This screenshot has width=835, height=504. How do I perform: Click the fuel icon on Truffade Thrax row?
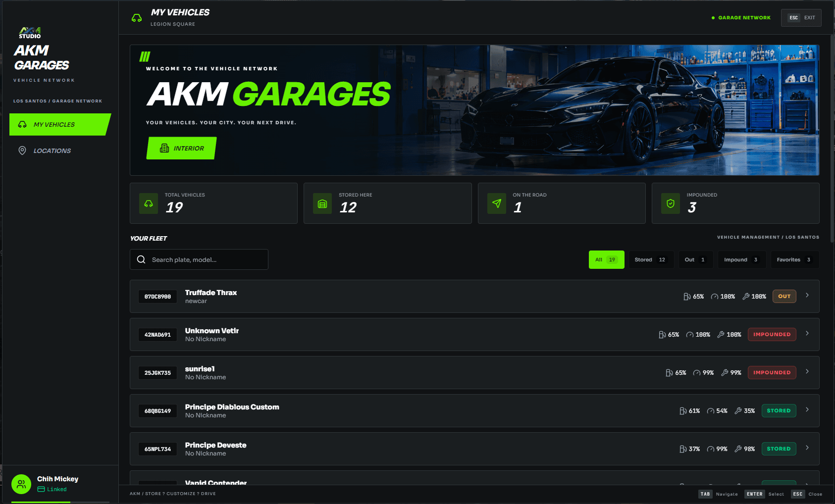coord(687,297)
